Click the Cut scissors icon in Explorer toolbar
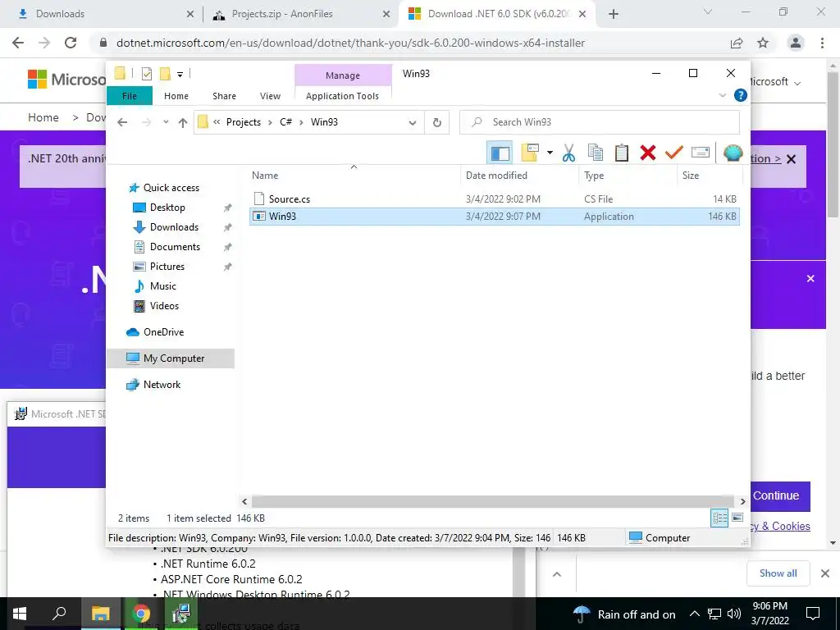This screenshot has width=840, height=630. pos(568,153)
